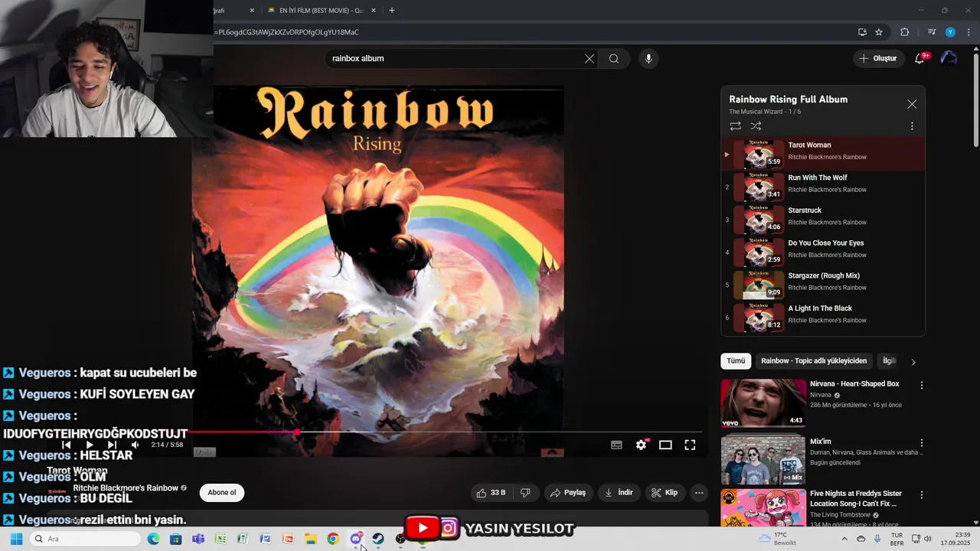Image resolution: width=980 pixels, height=551 pixels.
Task: Subscribe with Abone ol button
Action: [x=222, y=493]
